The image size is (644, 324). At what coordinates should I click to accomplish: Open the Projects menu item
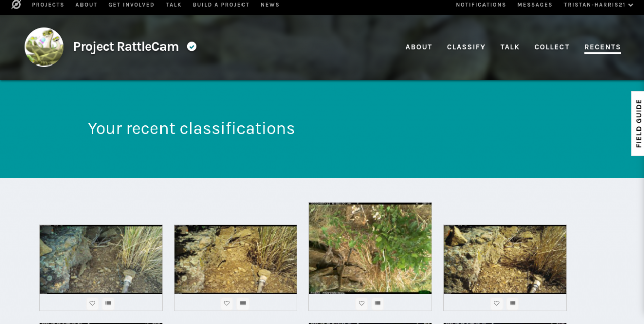click(48, 5)
